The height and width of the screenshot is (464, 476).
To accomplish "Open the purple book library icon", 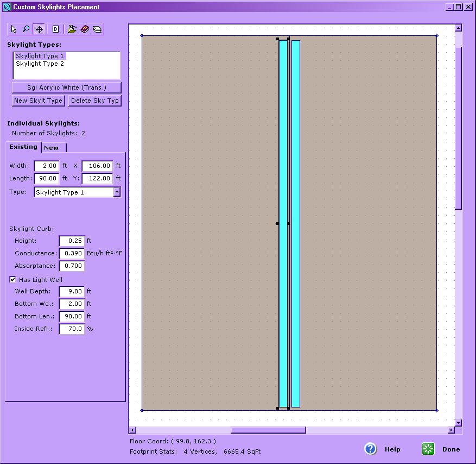I will 85,29.
